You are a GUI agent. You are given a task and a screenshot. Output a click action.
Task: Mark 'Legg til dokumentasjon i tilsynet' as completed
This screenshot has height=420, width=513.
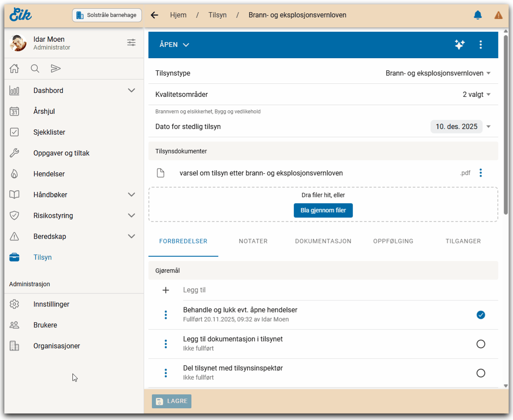click(x=480, y=344)
